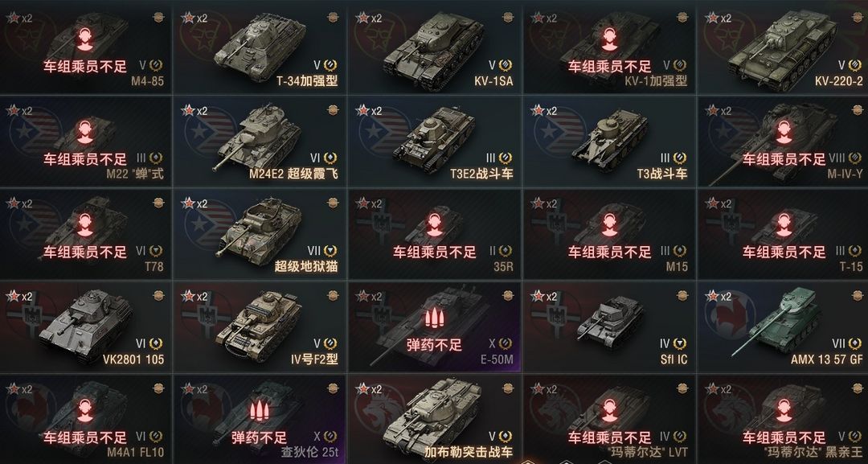Click the ammo shells icon on E-50M
This screenshot has height=464, width=868.
[434, 318]
